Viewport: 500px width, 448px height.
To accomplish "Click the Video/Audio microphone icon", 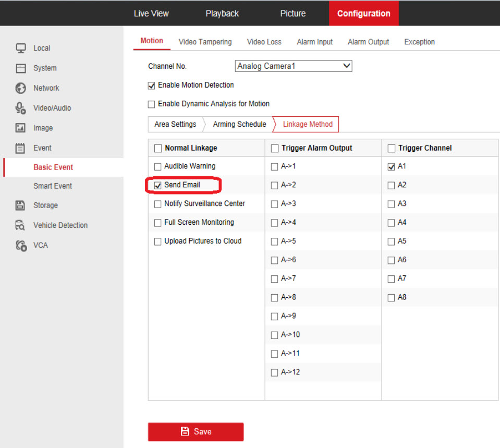I will pyautogui.click(x=21, y=108).
